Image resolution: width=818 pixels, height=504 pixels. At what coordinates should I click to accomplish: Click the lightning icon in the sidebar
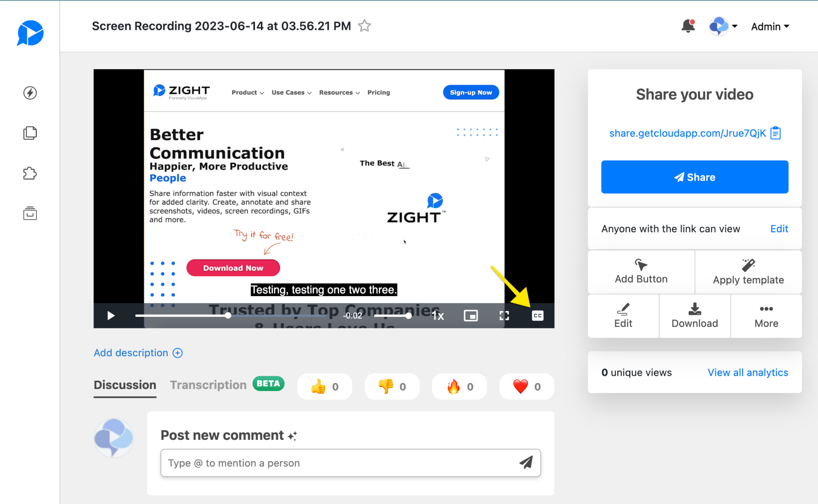point(30,93)
